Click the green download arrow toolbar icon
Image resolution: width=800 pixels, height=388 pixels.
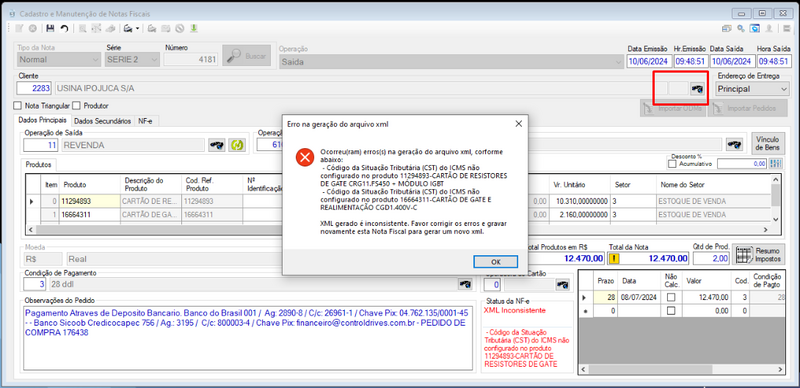[194, 29]
